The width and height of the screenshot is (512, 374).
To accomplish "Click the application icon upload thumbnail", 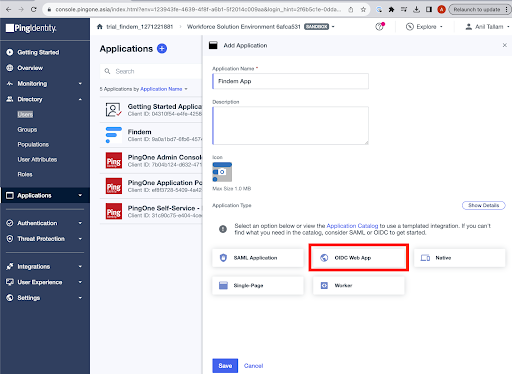I will tap(222, 172).
